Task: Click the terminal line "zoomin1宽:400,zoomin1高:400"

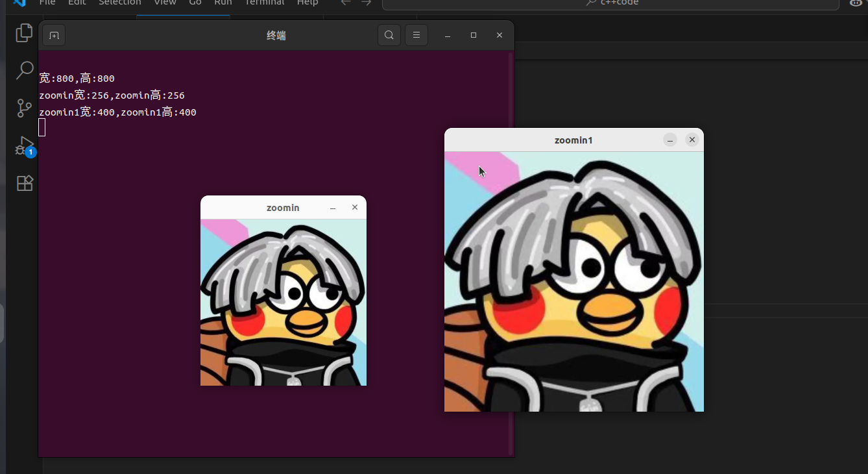Action: (x=117, y=112)
